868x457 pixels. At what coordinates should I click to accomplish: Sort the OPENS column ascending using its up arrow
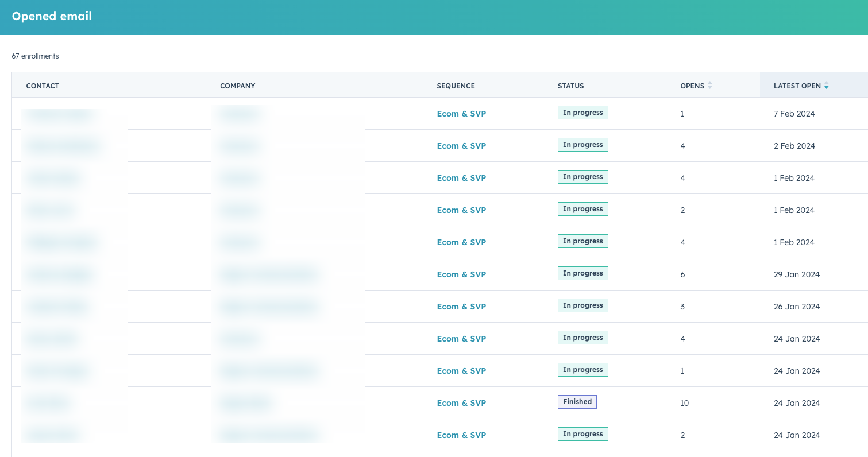(710, 83)
